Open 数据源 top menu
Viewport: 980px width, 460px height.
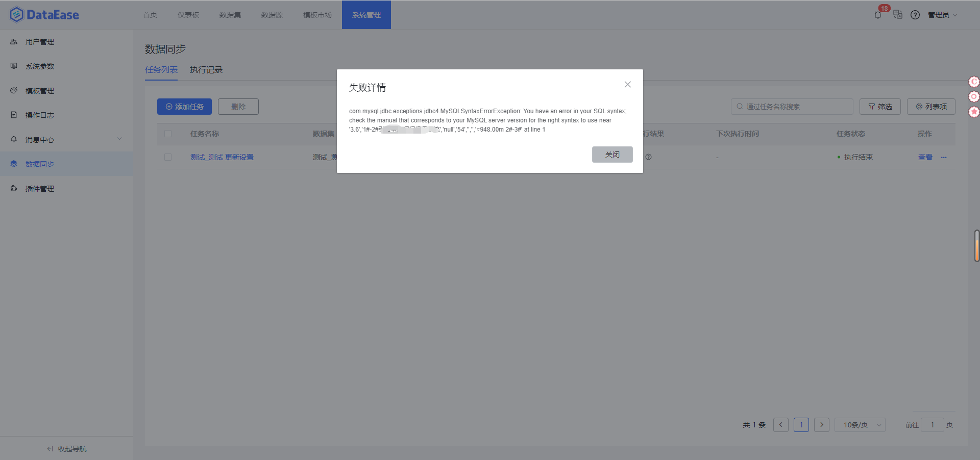coord(272,15)
